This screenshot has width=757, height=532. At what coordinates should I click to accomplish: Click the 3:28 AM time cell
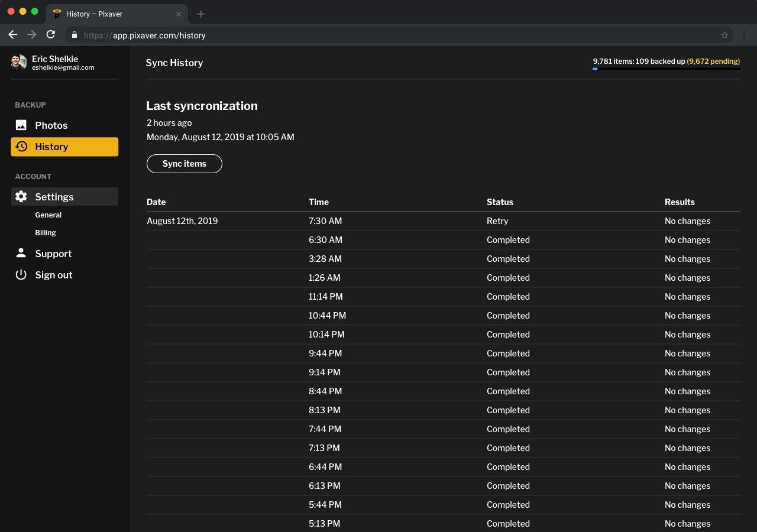click(325, 259)
